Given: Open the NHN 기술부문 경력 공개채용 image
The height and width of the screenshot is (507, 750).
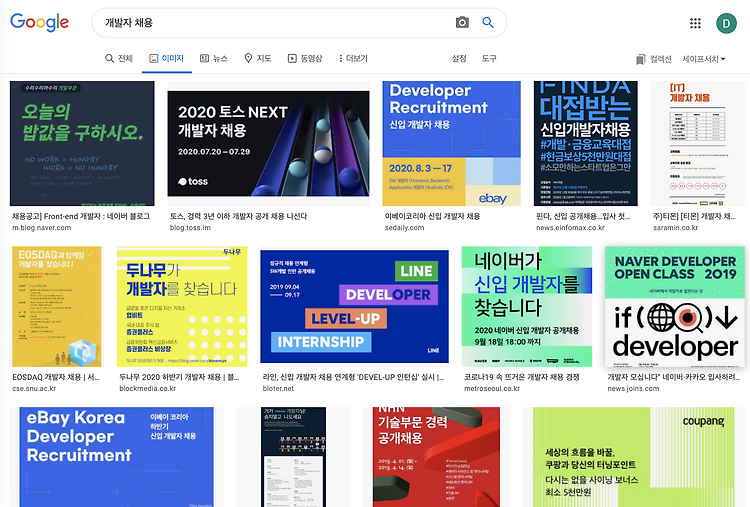Looking at the screenshot, I should point(436,457).
